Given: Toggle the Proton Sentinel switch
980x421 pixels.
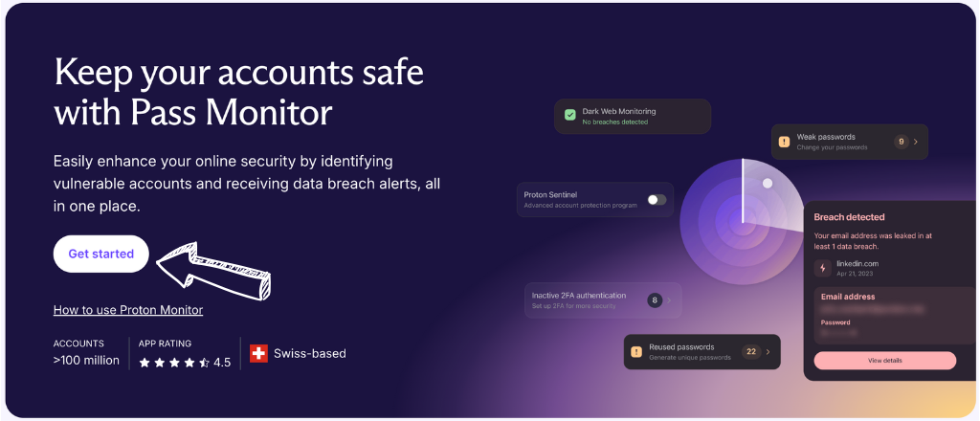Looking at the screenshot, I should point(657,200).
